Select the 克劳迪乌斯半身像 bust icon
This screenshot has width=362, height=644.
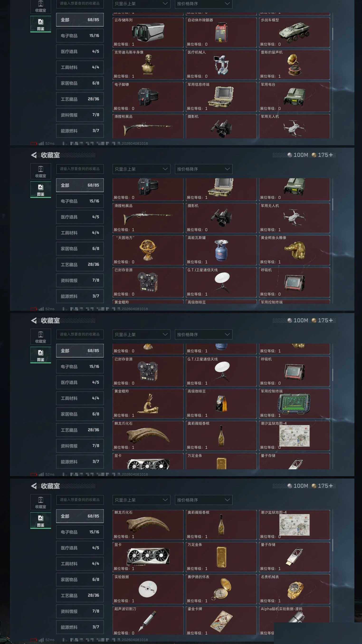click(x=148, y=65)
